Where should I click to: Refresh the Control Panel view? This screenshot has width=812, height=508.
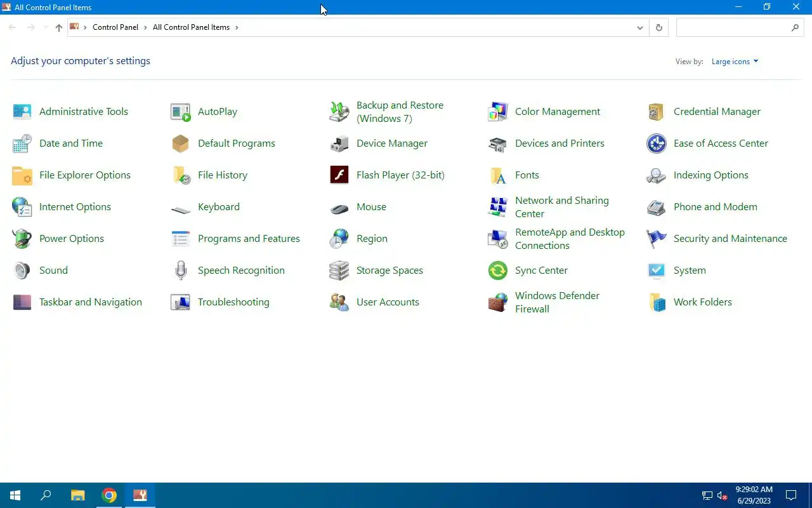pos(658,28)
